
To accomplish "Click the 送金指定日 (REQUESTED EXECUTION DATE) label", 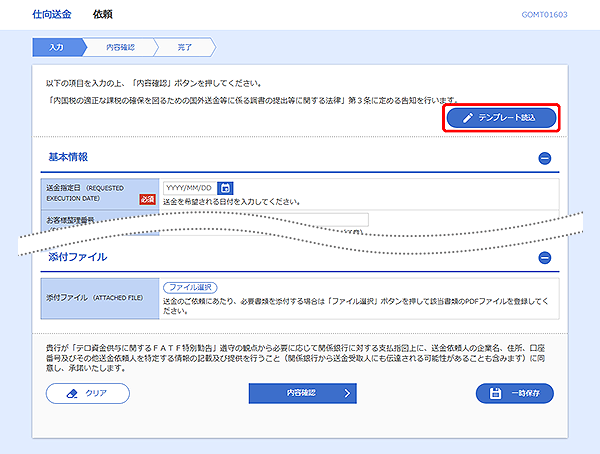I will click(x=85, y=193).
